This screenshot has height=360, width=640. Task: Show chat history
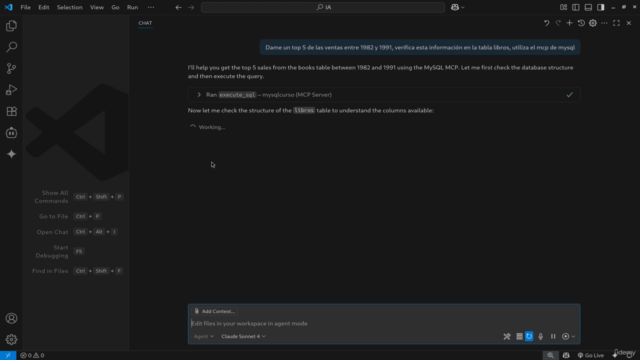[581, 23]
